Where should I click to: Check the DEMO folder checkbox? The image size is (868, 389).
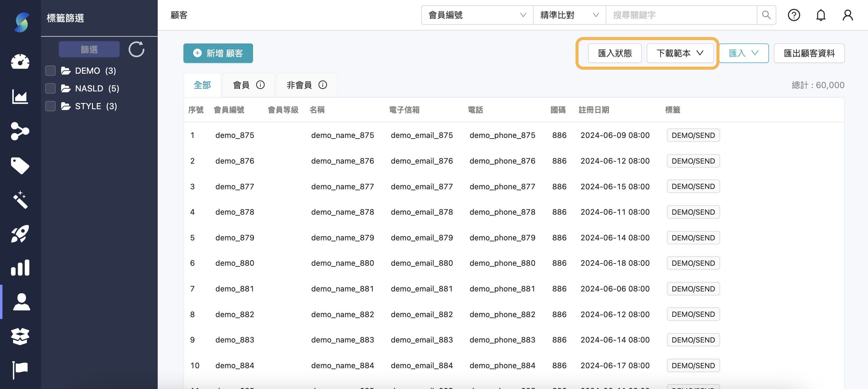[50, 70]
